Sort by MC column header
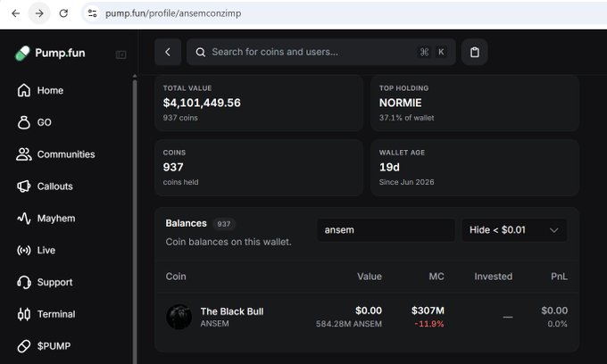 coord(437,277)
